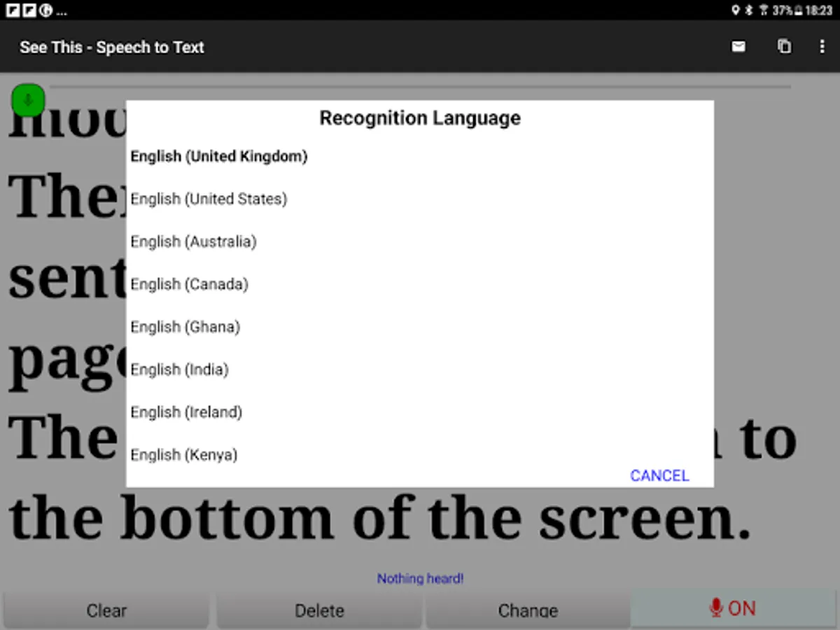Tap the location icon in status bar
Viewport: 840px width, 630px height.
pyautogui.click(x=735, y=10)
